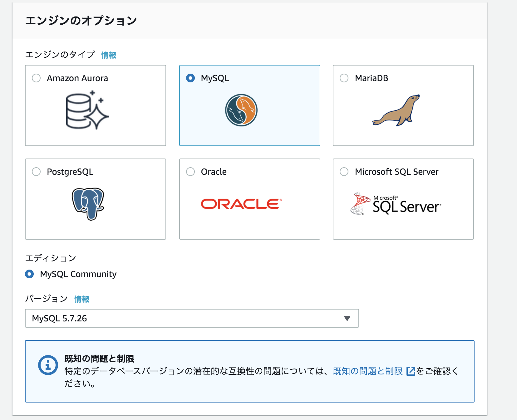Click the エンジンのオプション heading
The image size is (517, 420).
tap(81, 21)
